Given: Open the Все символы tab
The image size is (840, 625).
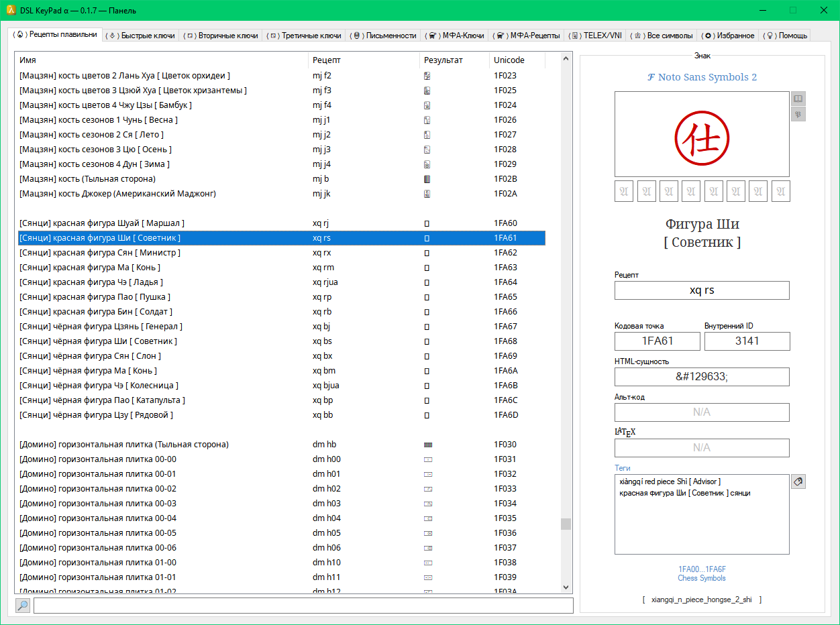Looking at the screenshot, I should (x=663, y=36).
